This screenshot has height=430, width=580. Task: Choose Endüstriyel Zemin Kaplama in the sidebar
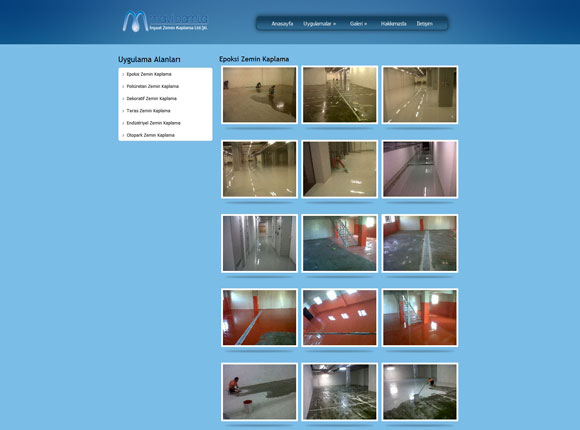click(x=154, y=123)
